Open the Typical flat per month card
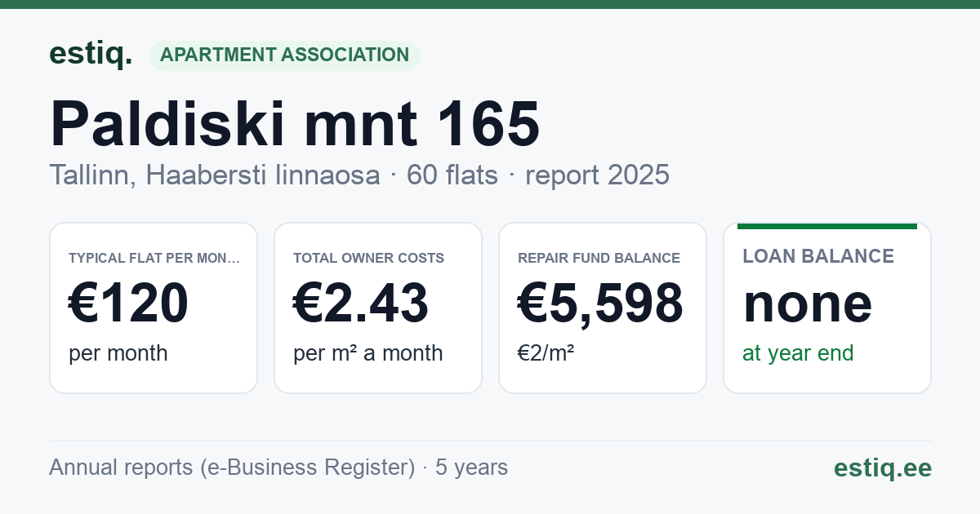980x514 pixels. [x=154, y=308]
